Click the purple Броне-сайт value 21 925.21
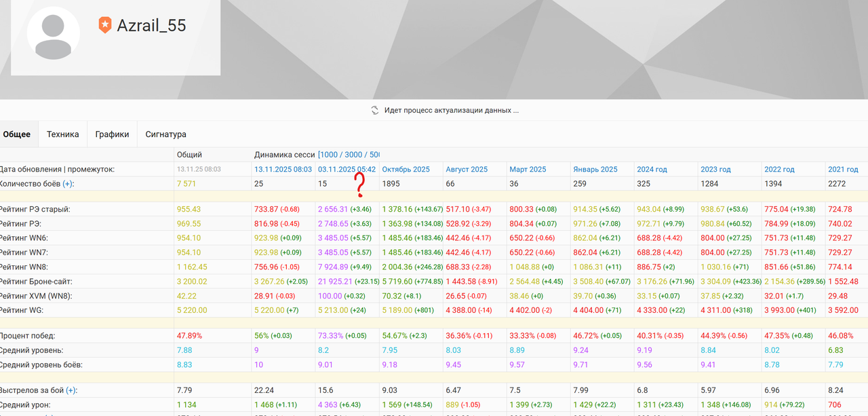The image size is (868, 416). (x=335, y=282)
